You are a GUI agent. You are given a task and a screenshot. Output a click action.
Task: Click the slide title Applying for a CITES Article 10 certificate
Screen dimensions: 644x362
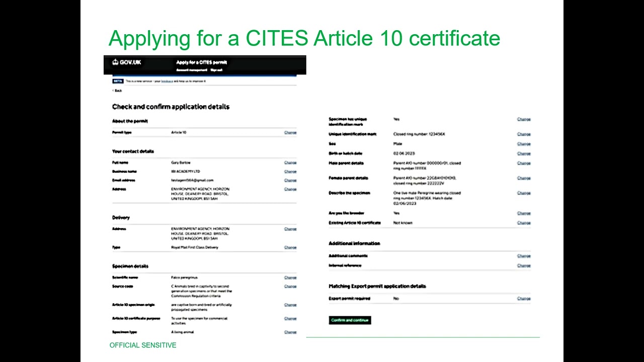pos(304,38)
